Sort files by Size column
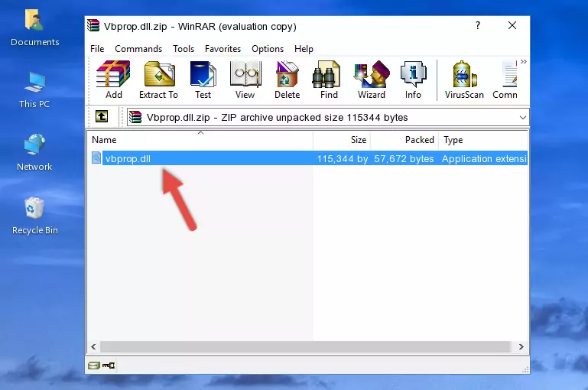Image resolution: width=588 pixels, height=390 pixels. tap(342, 140)
